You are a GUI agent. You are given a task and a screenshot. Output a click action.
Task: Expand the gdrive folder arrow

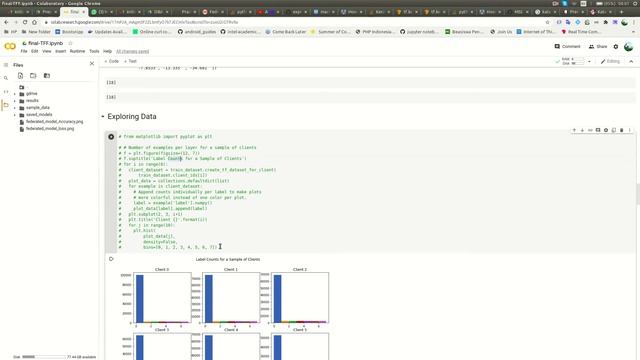click(15, 94)
